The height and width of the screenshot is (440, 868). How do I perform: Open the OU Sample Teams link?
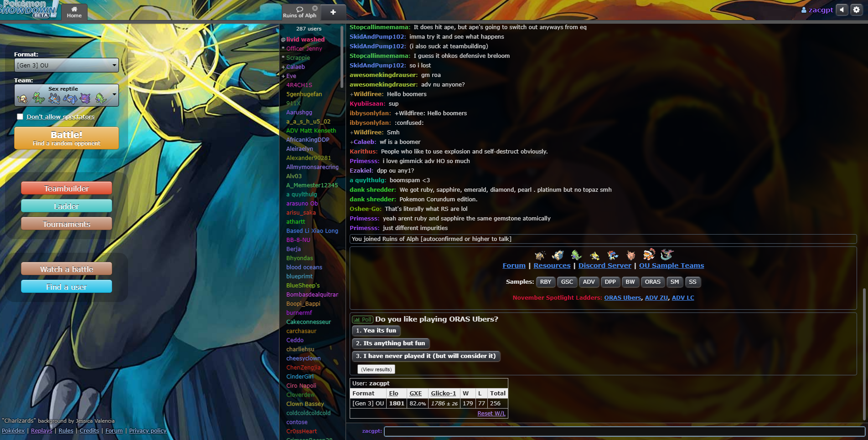672,266
